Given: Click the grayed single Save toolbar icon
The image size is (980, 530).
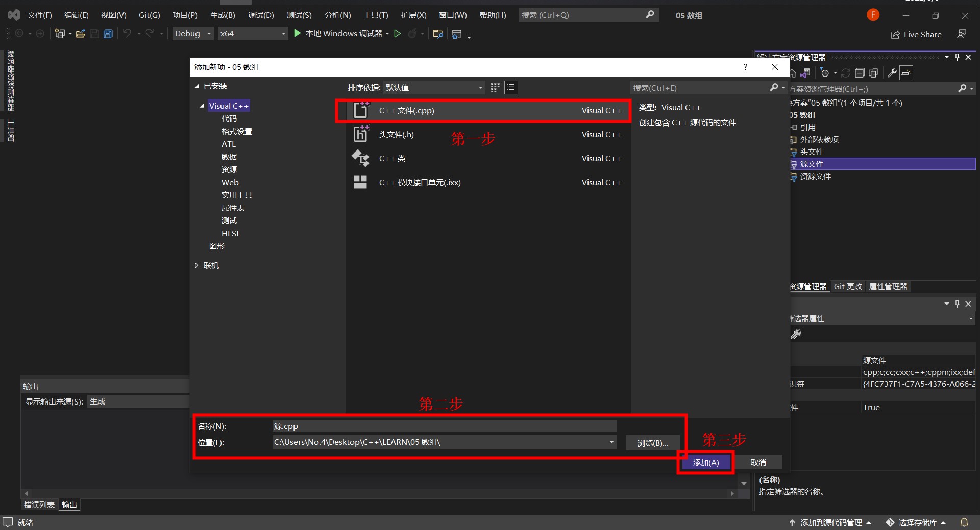Looking at the screenshot, I should 94,34.
